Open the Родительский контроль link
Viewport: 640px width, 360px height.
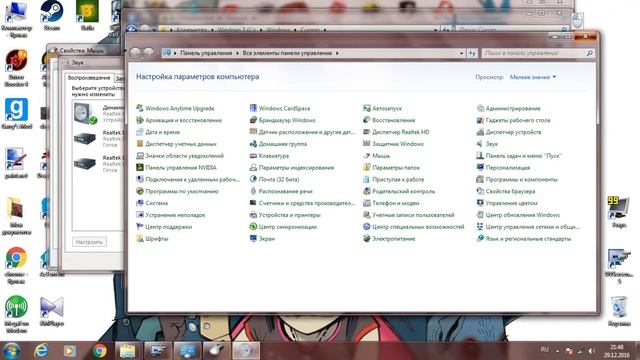pyautogui.click(x=404, y=191)
